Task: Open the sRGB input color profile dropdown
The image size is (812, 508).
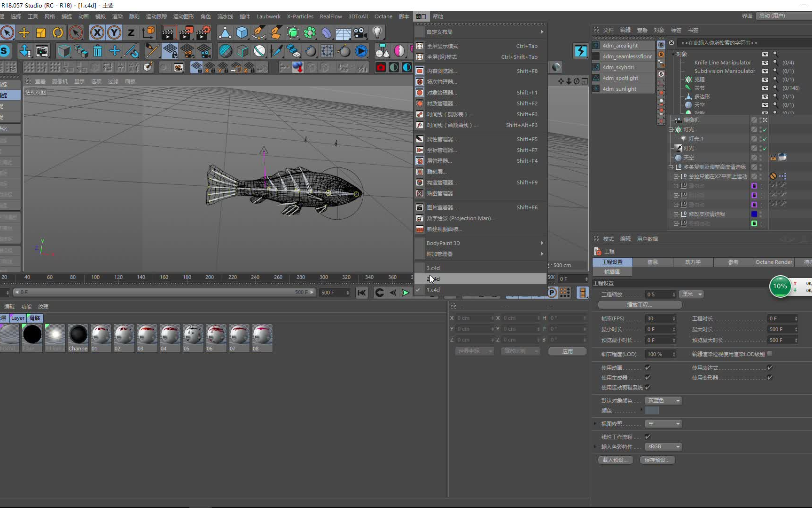Action: 663,446
